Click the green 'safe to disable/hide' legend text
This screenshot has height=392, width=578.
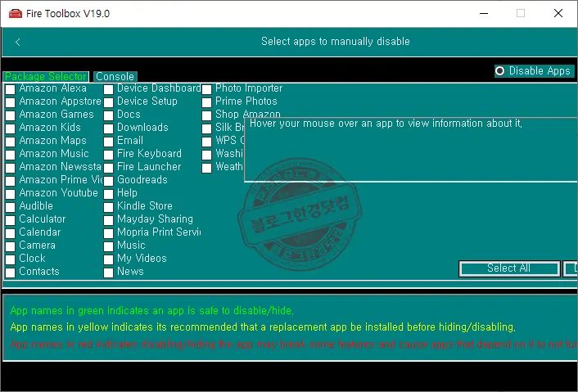pos(152,311)
